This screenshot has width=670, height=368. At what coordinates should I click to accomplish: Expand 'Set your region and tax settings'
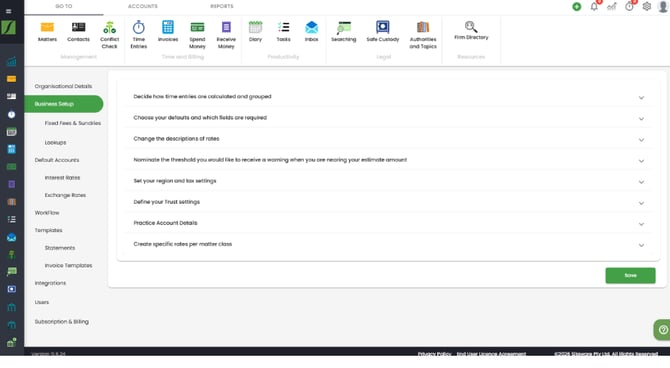coord(388,181)
